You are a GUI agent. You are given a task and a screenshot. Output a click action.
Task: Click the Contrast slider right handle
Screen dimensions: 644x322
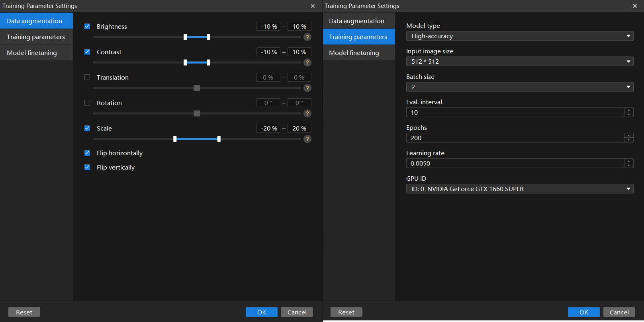coord(209,62)
